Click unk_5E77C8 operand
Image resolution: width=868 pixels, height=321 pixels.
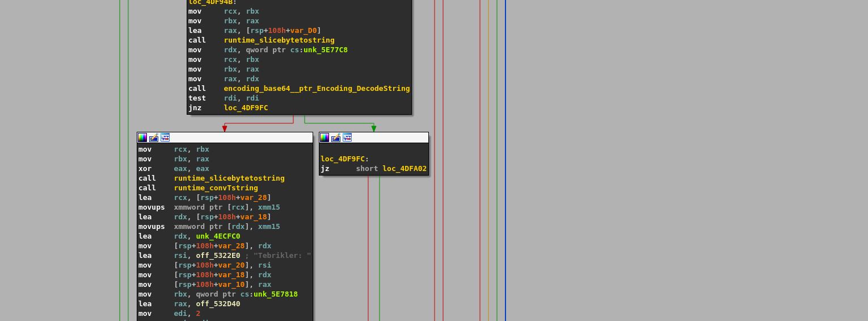pyautogui.click(x=326, y=50)
